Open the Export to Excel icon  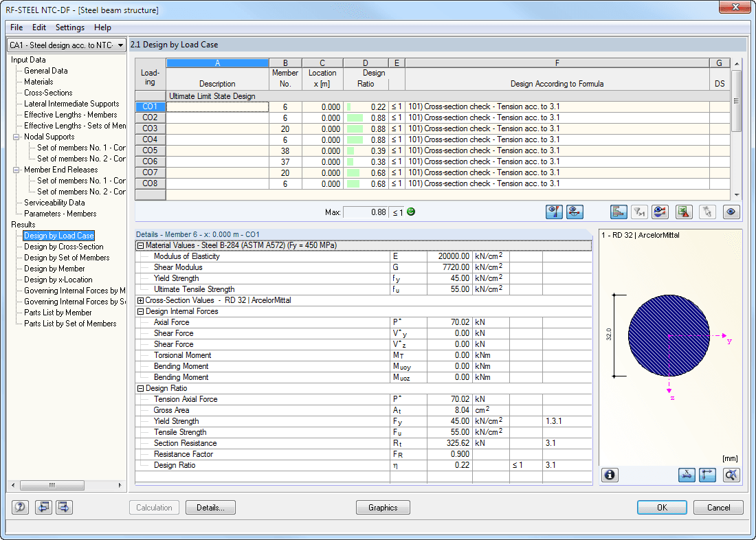click(x=683, y=212)
